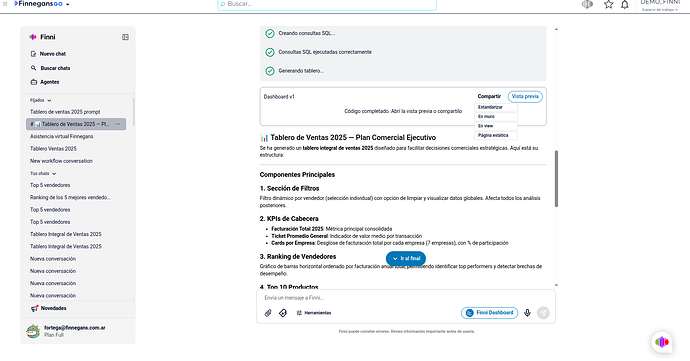
Task: Open Nuevo chat
Action: coord(53,54)
